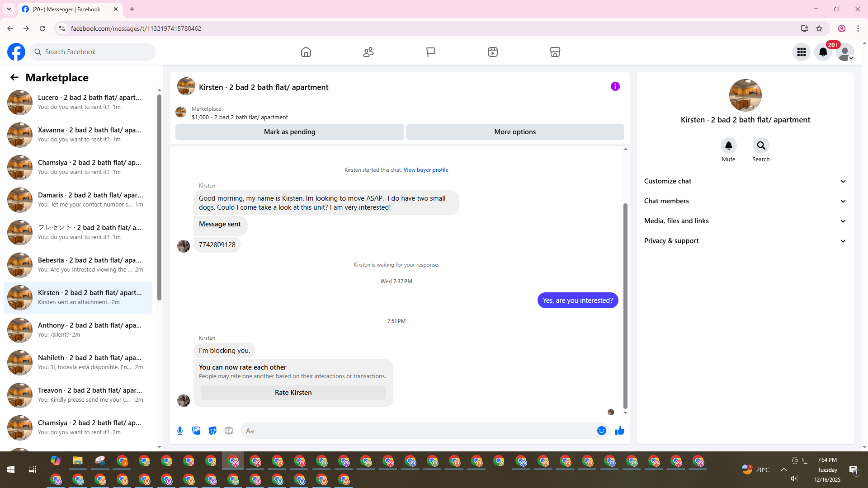Open the View buyer profile link
The image size is (868, 488).
pos(426,170)
